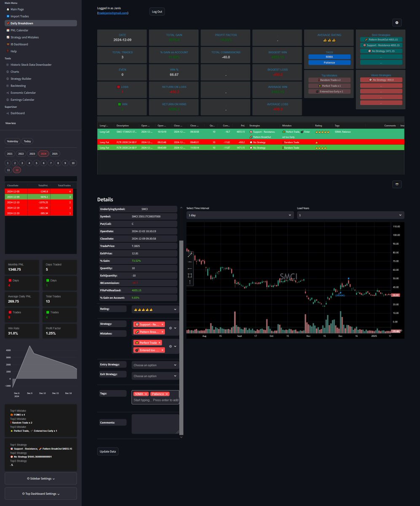Open the tradejanis@gmail.com link
This screenshot has height=506, width=420.
[113, 13]
